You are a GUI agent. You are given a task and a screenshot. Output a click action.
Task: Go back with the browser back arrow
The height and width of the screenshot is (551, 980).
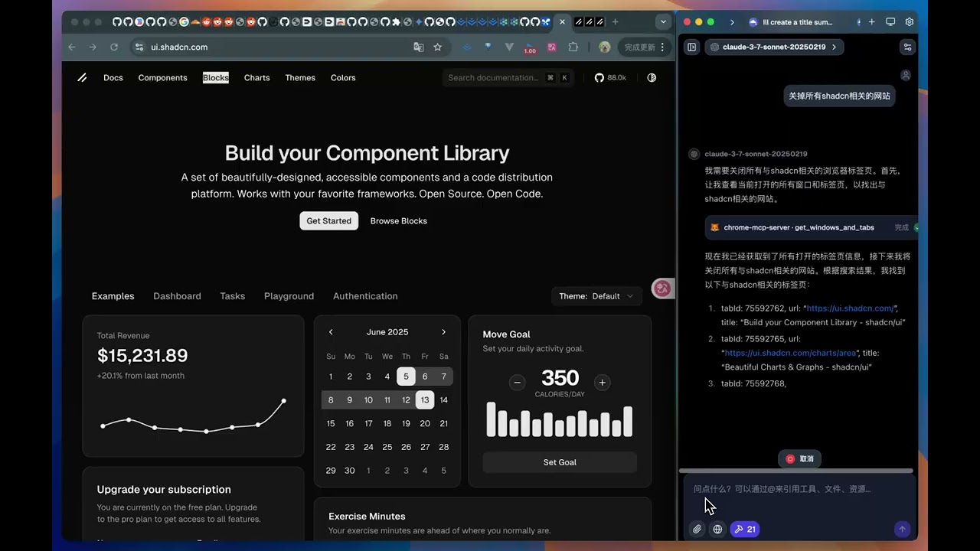[72, 47]
